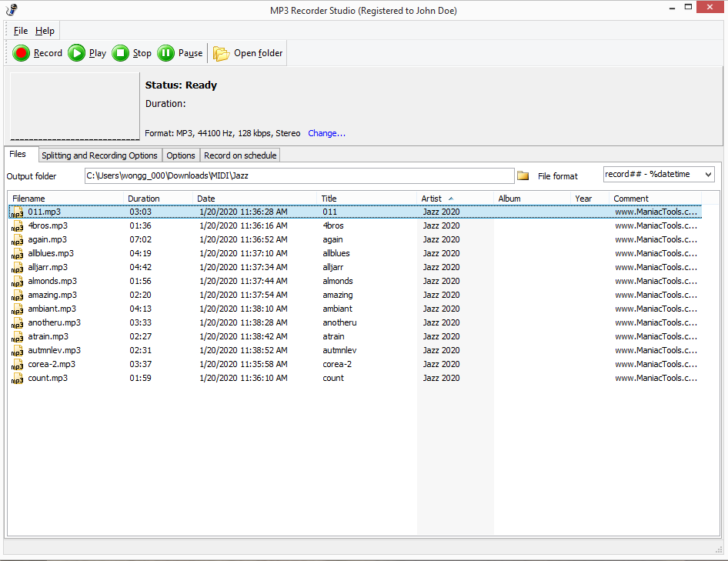Open the File menu
The height and width of the screenshot is (561, 728).
[x=20, y=31]
